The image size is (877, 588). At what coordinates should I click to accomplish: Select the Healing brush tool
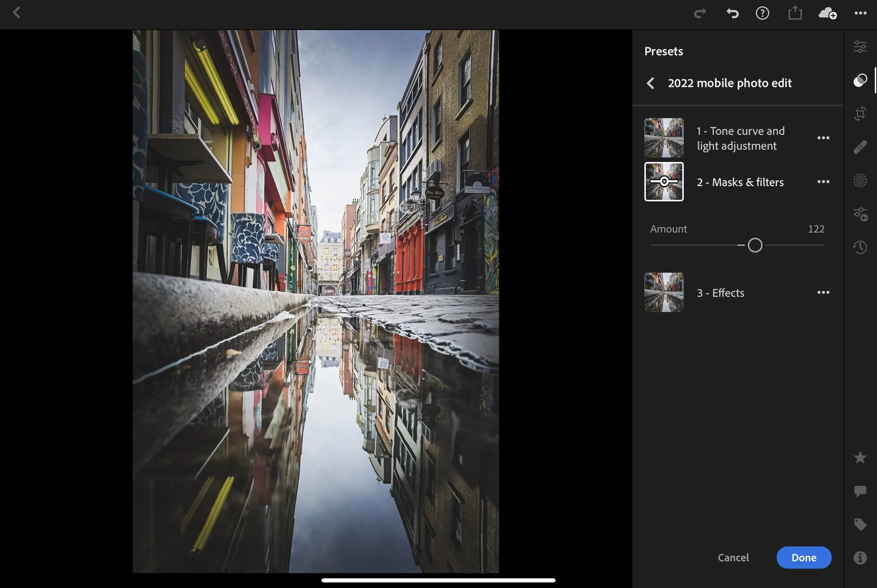click(860, 147)
